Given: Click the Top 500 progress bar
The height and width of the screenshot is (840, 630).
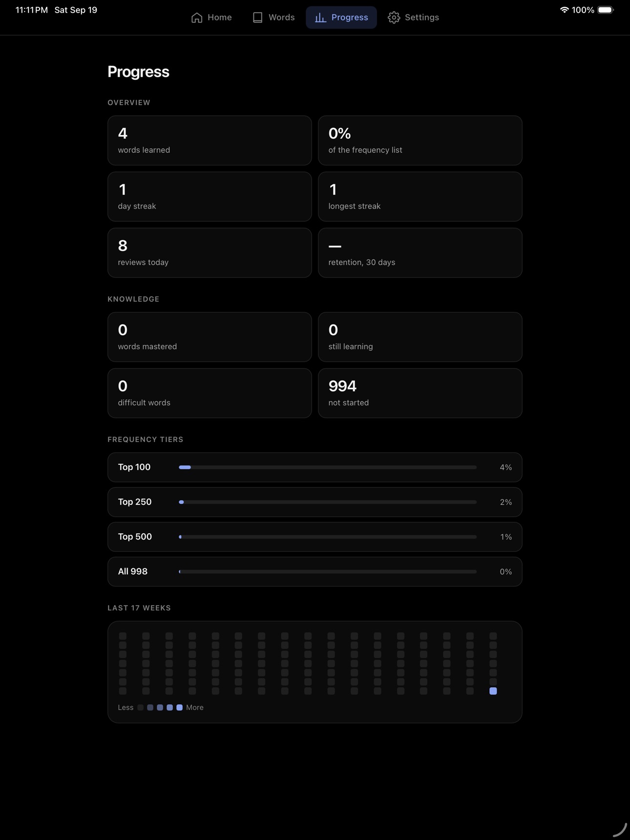Looking at the screenshot, I should click(x=328, y=537).
